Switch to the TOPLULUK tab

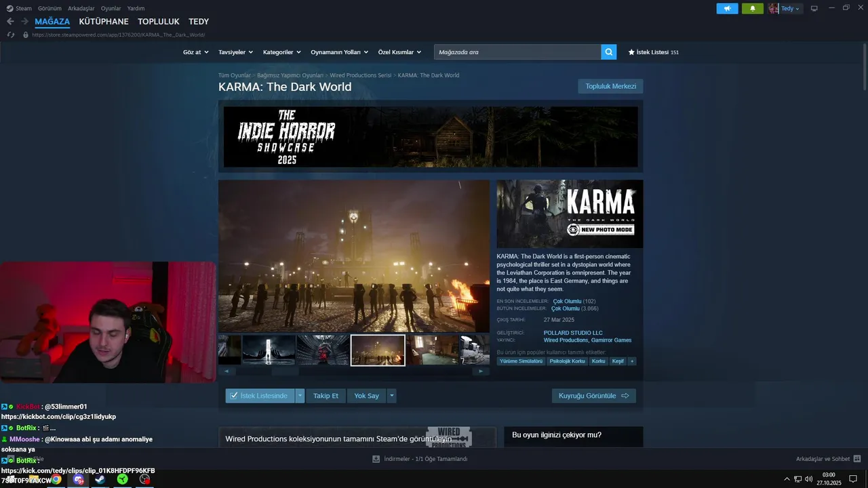pyautogui.click(x=159, y=22)
